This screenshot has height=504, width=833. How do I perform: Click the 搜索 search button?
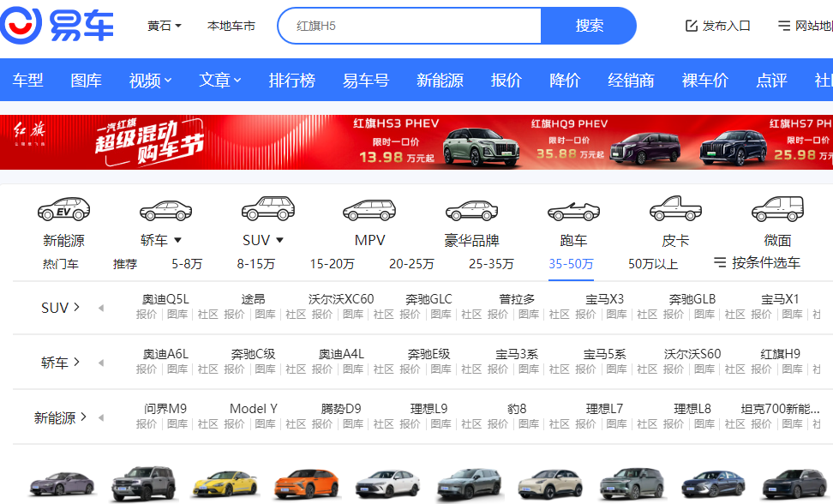coord(589,26)
